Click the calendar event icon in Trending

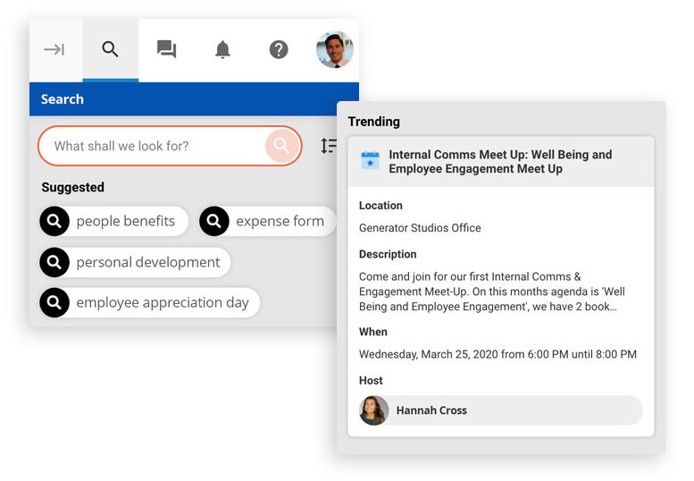pos(370,160)
